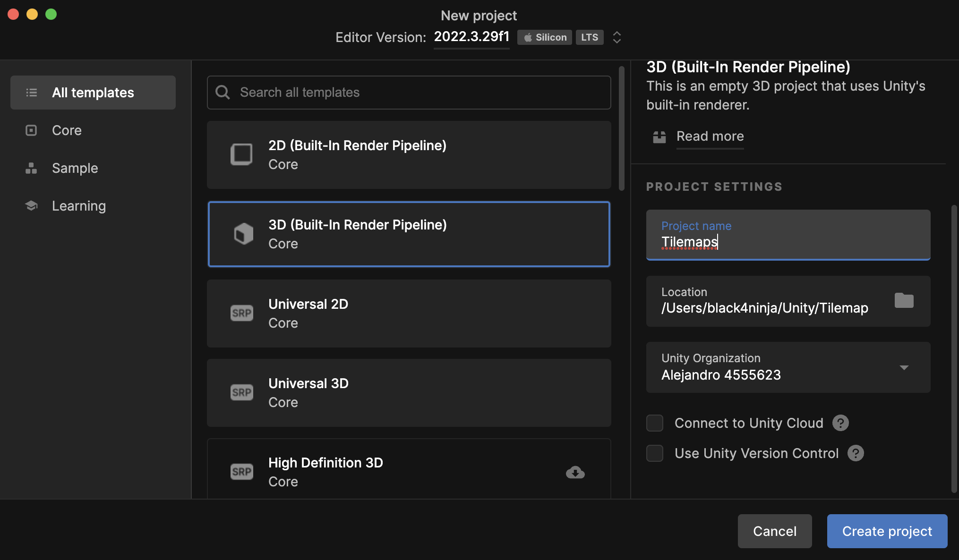The height and width of the screenshot is (560, 959).
Task: Expand the Unity Organization dropdown
Action: coord(904,367)
